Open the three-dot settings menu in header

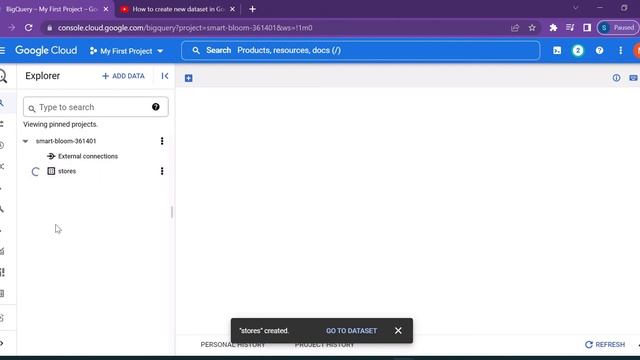pos(620,51)
